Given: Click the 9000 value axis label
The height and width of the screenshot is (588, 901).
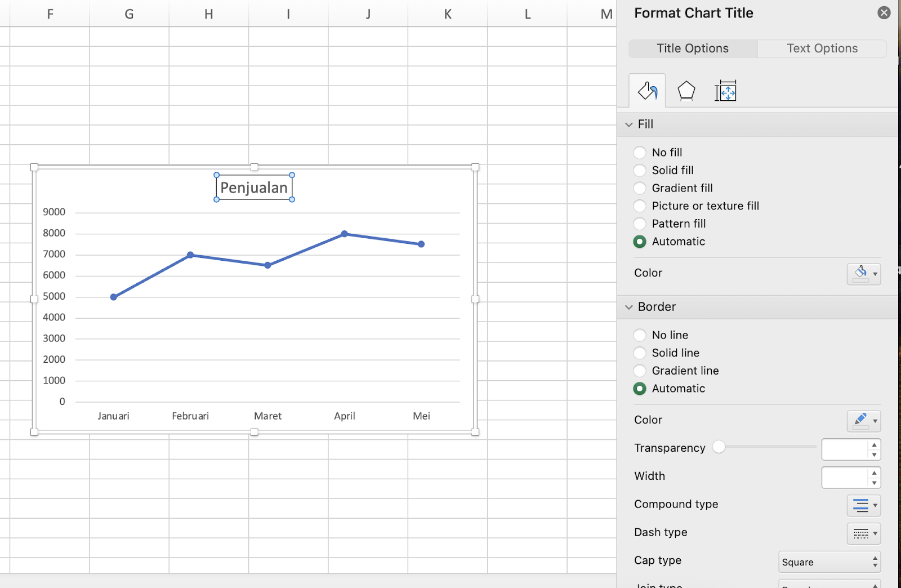Looking at the screenshot, I should coord(54,212).
